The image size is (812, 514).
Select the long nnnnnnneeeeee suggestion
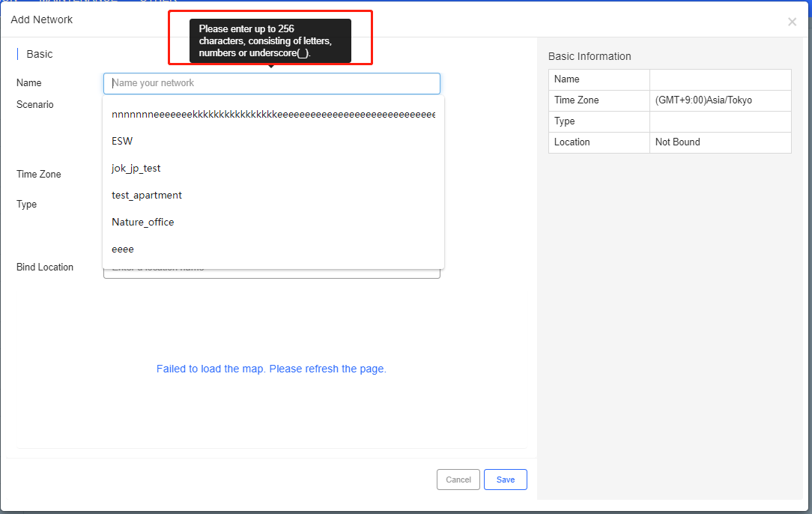click(273, 115)
